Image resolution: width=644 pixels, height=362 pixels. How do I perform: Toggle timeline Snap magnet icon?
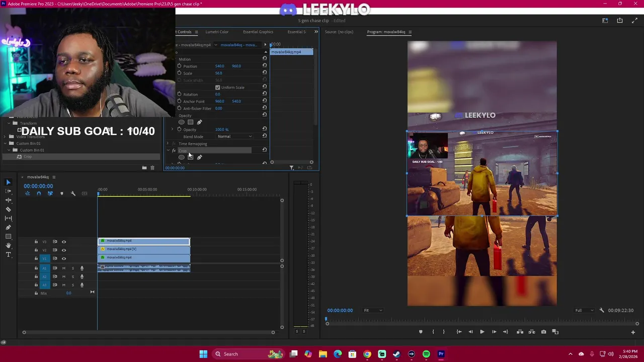(39, 194)
